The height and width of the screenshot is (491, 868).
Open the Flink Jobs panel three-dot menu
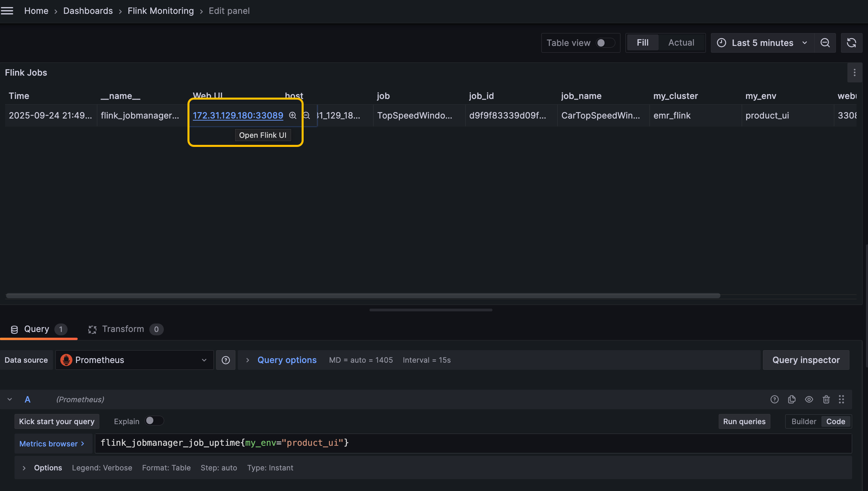854,73
